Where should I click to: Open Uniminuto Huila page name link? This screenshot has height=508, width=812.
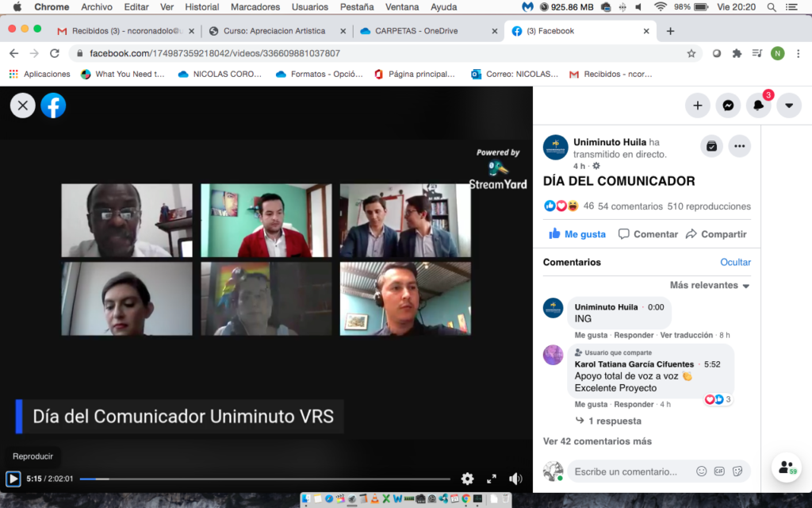(610, 142)
